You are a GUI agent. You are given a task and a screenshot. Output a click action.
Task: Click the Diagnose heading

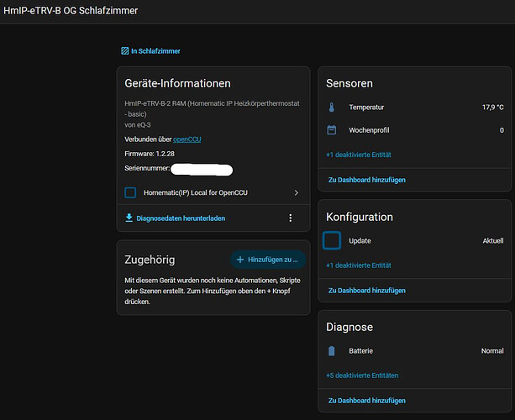349,327
